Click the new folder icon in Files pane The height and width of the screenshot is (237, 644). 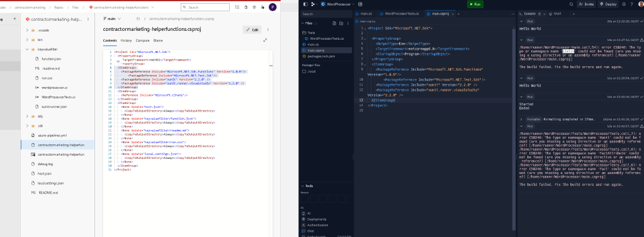341,23
